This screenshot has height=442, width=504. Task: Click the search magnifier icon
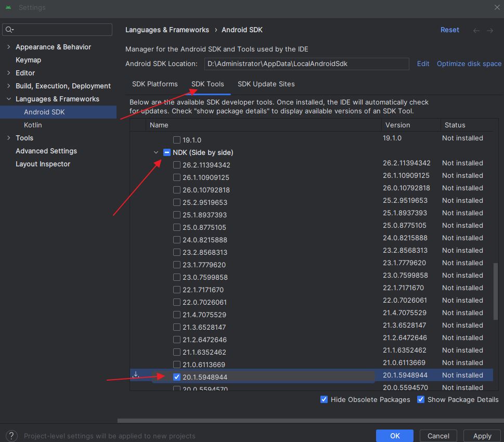[x=10, y=30]
